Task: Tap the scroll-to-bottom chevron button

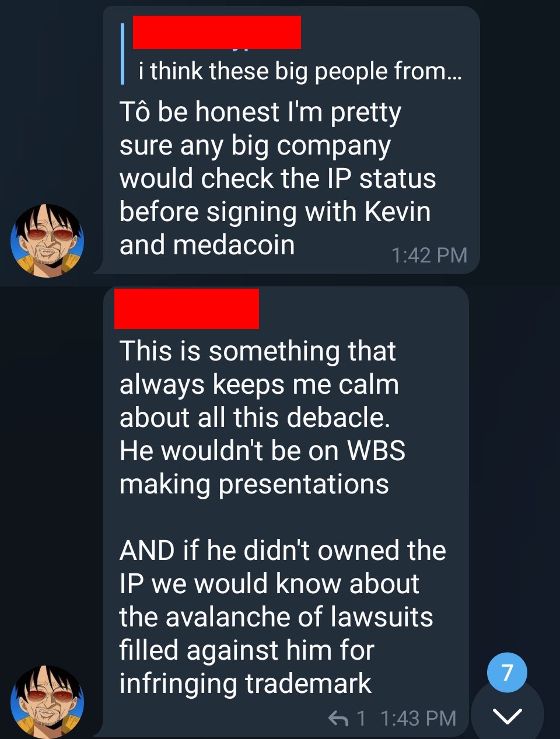Action: click(508, 716)
